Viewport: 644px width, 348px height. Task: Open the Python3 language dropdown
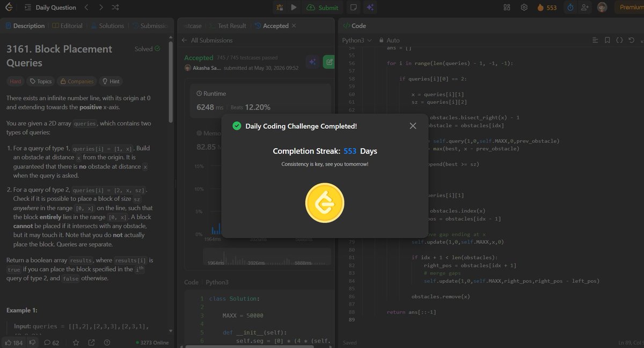[357, 40]
